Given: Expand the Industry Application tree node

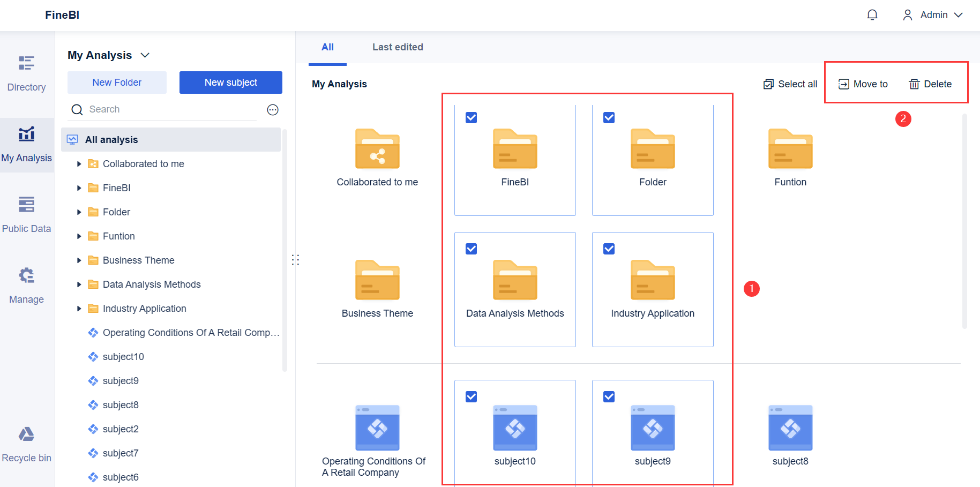Looking at the screenshot, I should coord(79,308).
